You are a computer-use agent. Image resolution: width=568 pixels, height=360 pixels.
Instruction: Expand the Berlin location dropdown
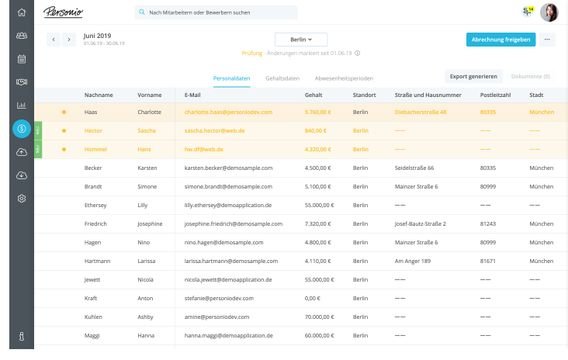(x=301, y=39)
